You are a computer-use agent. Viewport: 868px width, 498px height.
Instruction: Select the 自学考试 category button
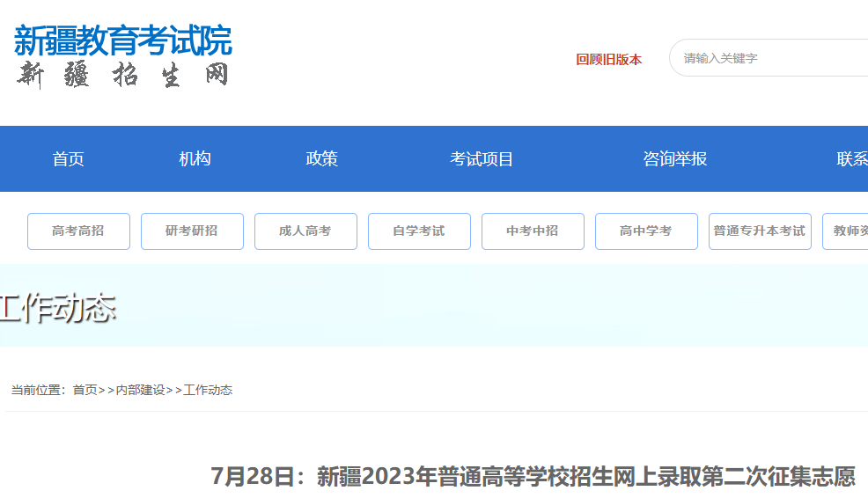pos(419,231)
